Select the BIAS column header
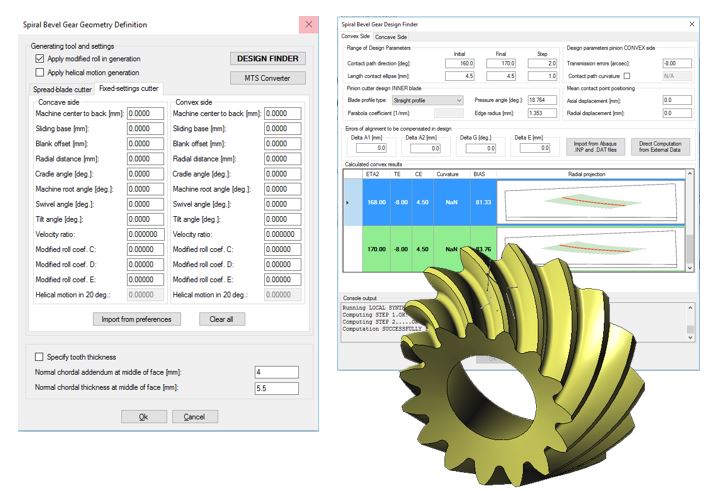Screen dimensions: 707x491 click(481, 173)
